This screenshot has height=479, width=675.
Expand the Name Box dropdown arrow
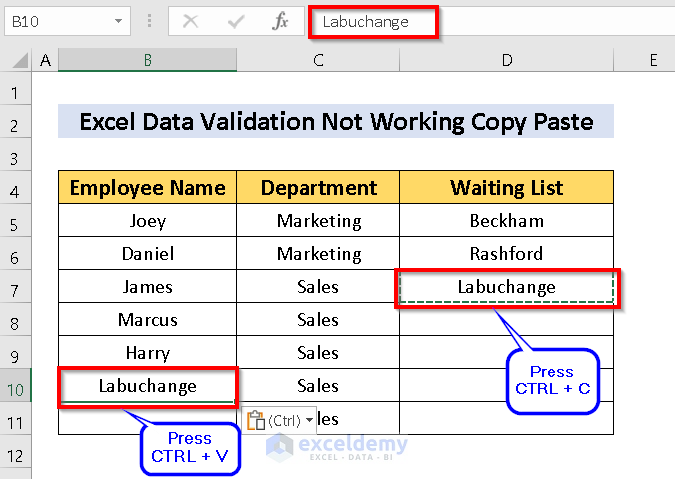[118, 21]
